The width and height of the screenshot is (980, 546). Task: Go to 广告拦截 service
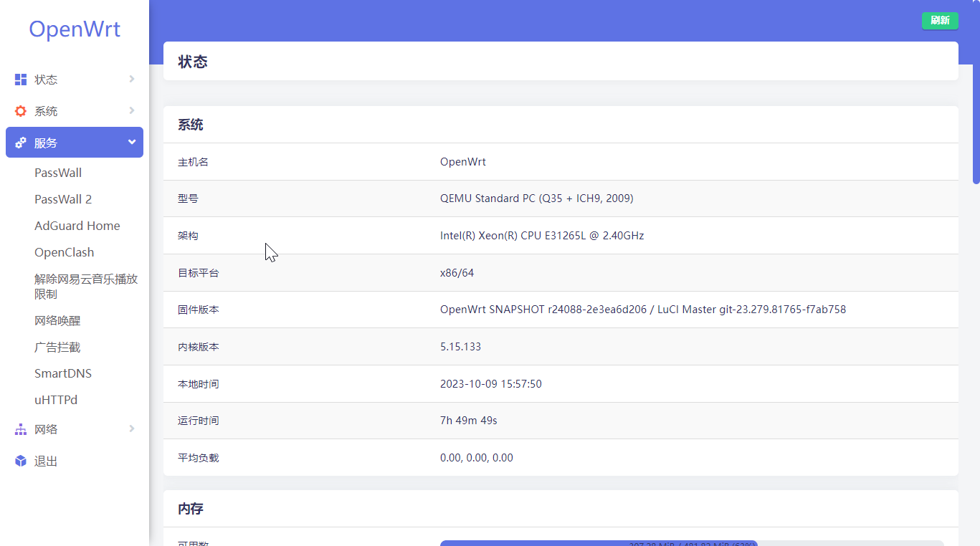pyautogui.click(x=57, y=347)
